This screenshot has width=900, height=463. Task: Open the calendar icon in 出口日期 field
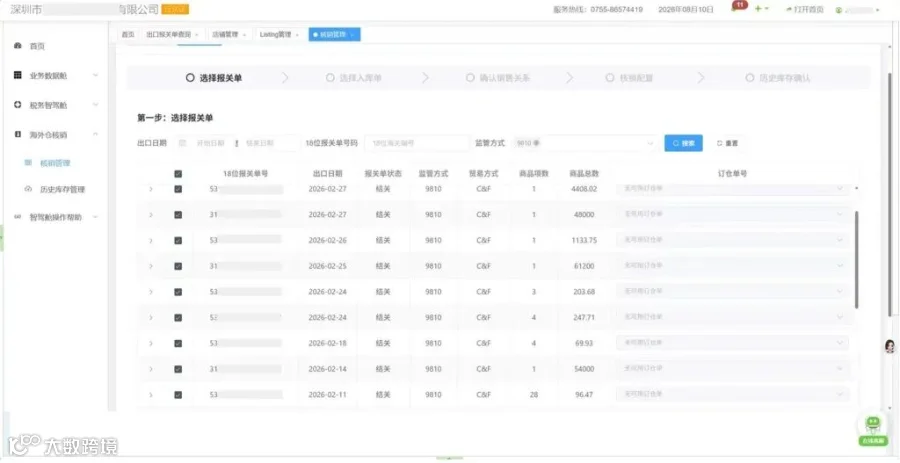click(183, 143)
